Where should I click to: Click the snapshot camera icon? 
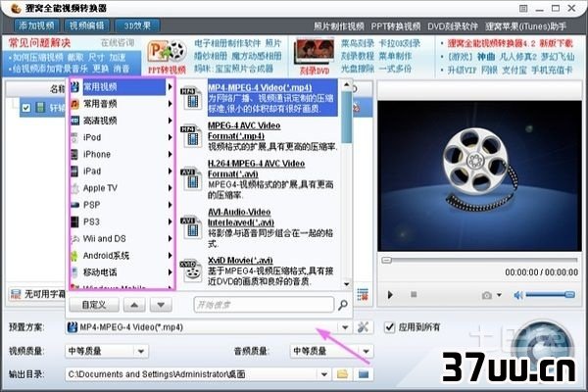[x=487, y=295]
